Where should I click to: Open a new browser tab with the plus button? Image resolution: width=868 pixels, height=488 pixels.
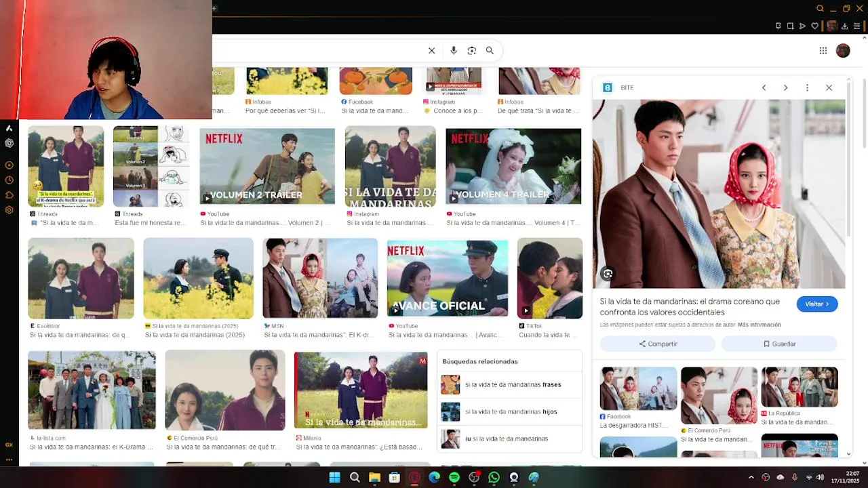pos(214,9)
